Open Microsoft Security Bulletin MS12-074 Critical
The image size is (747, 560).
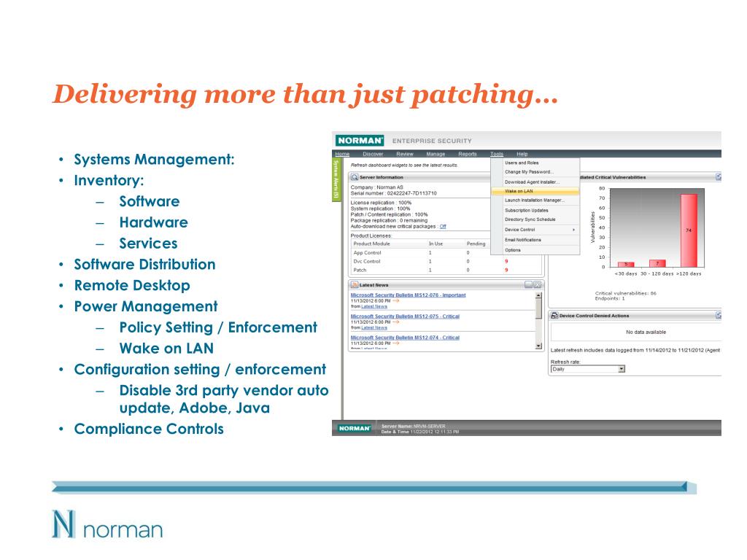pos(405,338)
